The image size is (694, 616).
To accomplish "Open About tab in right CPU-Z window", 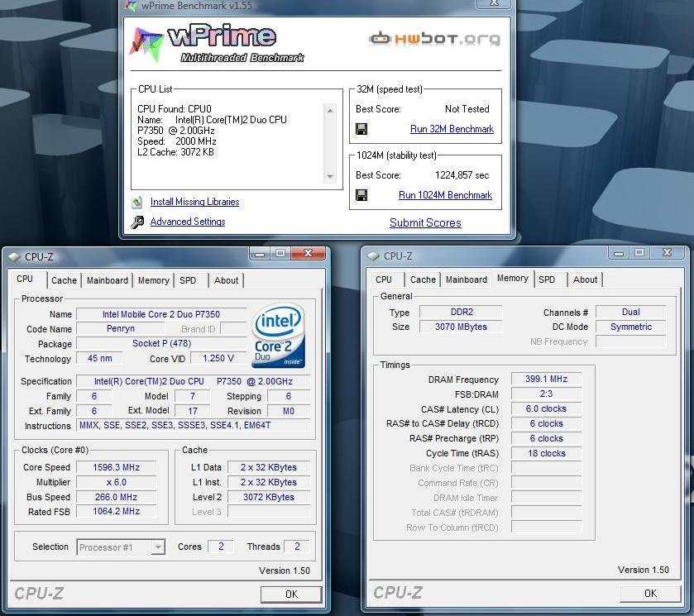I will click(585, 279).
